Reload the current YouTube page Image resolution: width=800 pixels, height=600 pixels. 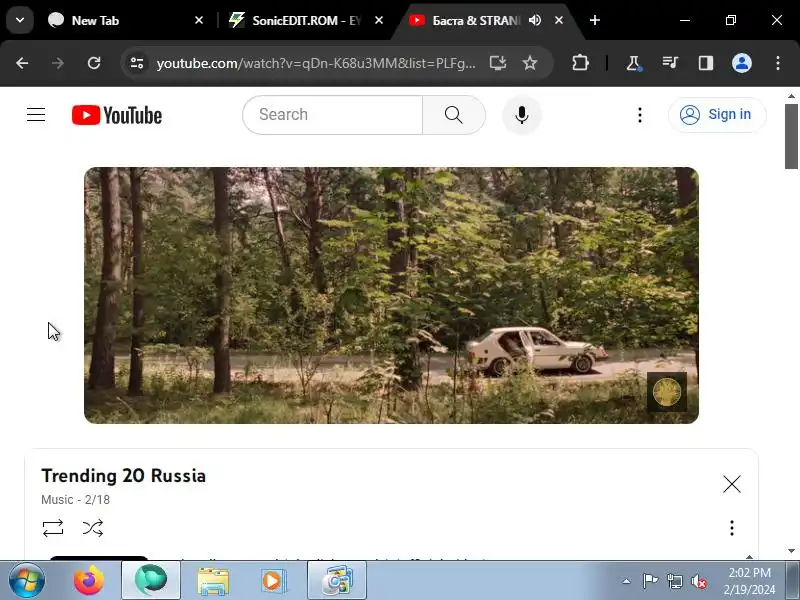(x=94, y=63)
